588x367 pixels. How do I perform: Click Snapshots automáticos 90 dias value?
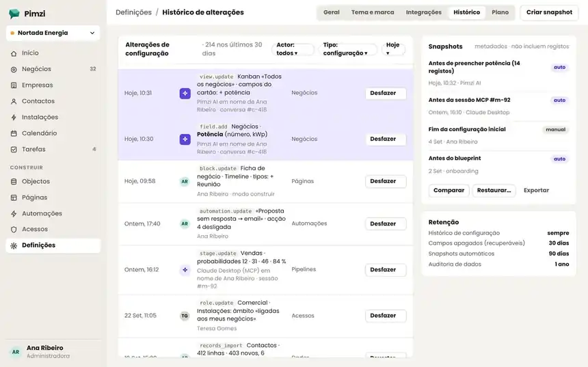[x=559, y=254]
